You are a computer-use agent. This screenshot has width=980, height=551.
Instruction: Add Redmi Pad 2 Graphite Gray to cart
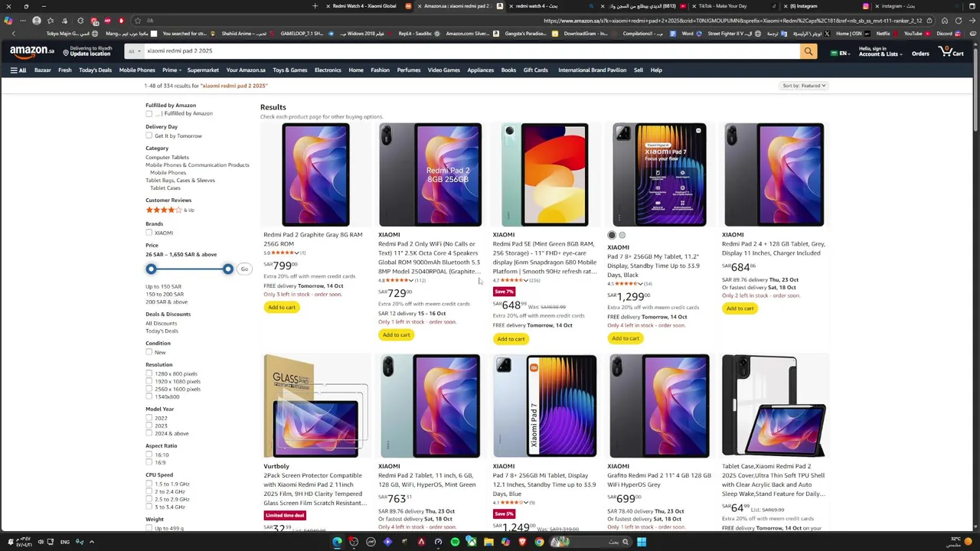click(281, 308)
